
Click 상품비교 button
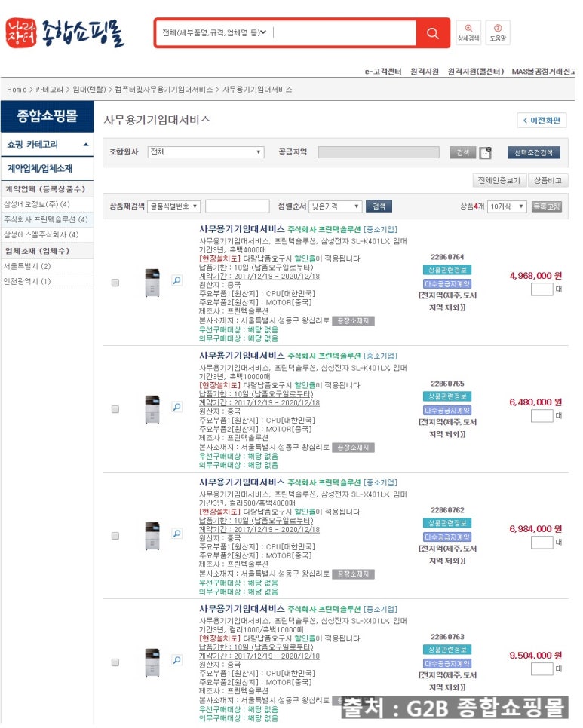[x=548, y=180]
